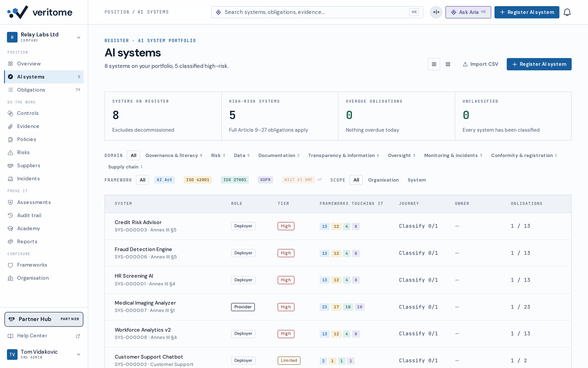Viewport: 588px width, 368px height.
Task: Filter by Supply chain domain
Action: tap(125, 167)
